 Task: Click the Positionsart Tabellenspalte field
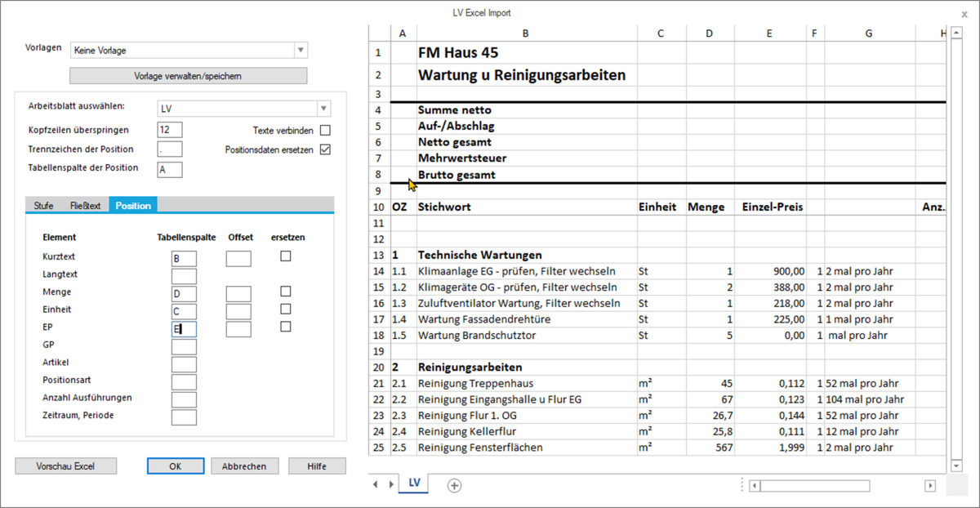click(x=184, y=382)
